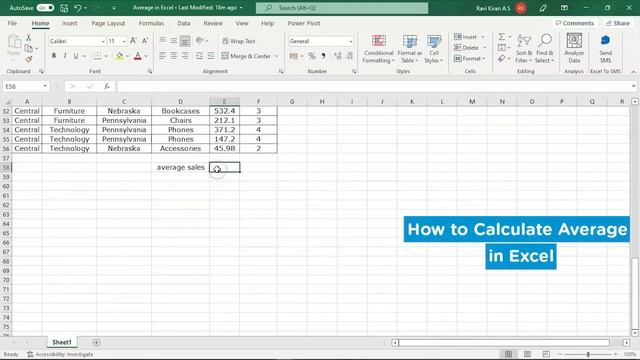Toggle Bold formatting
This screenshot has height=360, width=640.
click(53, 56)
